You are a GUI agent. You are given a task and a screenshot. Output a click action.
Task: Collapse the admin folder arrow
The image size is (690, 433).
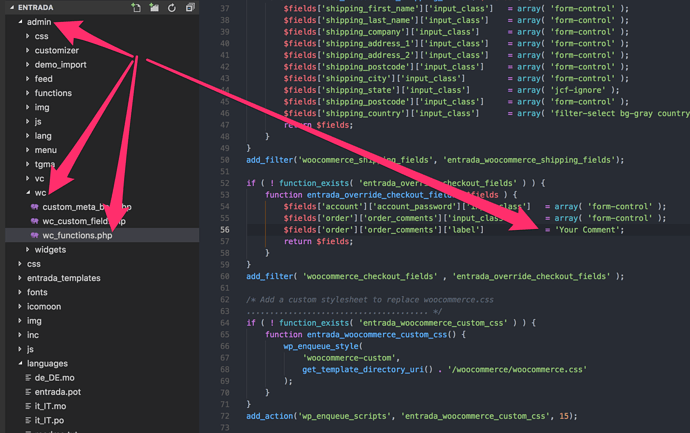pos(20,22)
